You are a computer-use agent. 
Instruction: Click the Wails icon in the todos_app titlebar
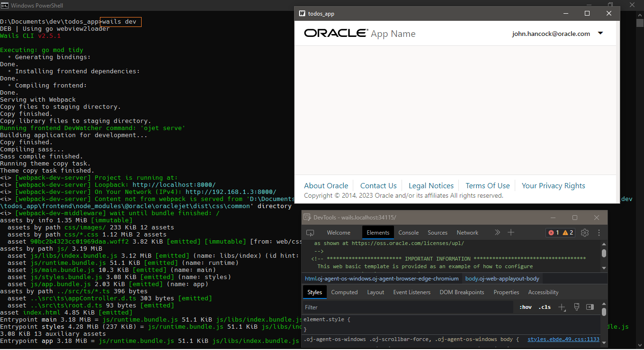(x=302, y=13)
